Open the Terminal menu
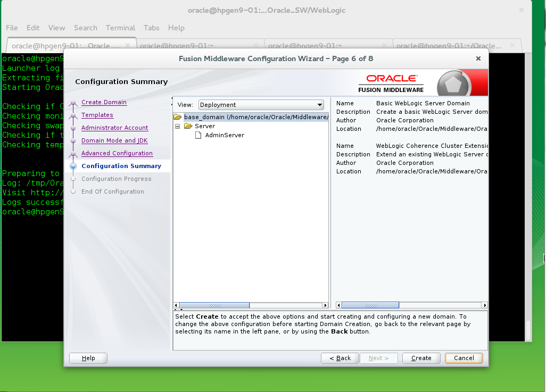Viewport: 546px width, 392px height. pos(120,28)
